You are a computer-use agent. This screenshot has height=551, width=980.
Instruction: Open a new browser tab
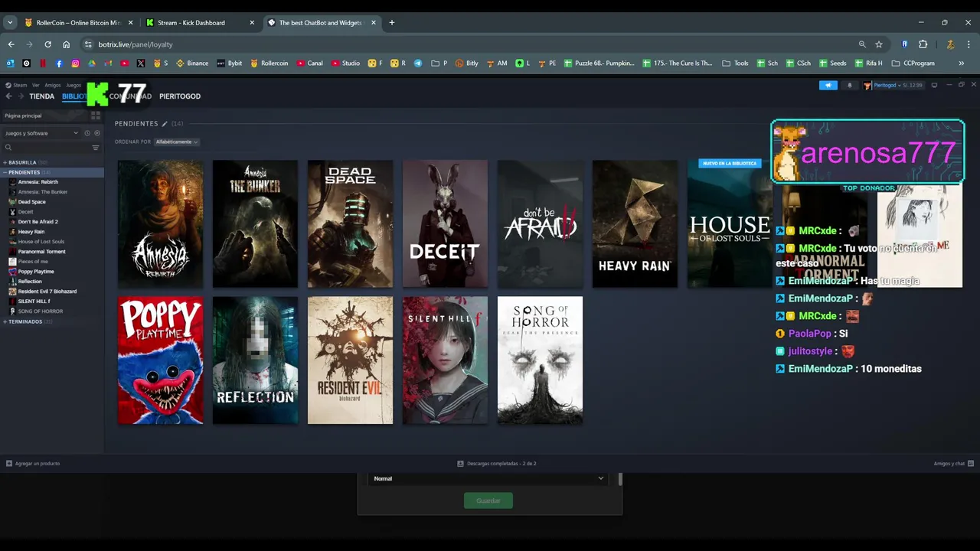pos(392,23)
